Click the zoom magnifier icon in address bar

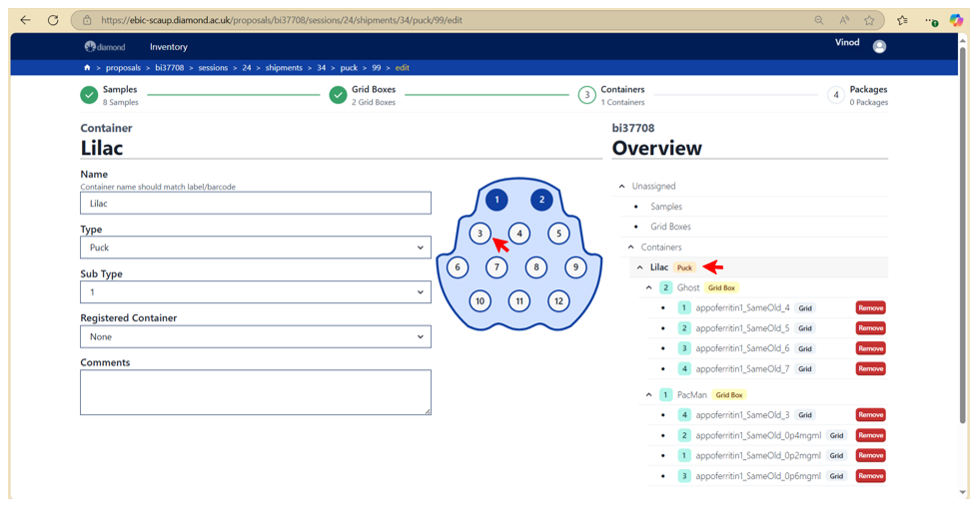(819, 20)
